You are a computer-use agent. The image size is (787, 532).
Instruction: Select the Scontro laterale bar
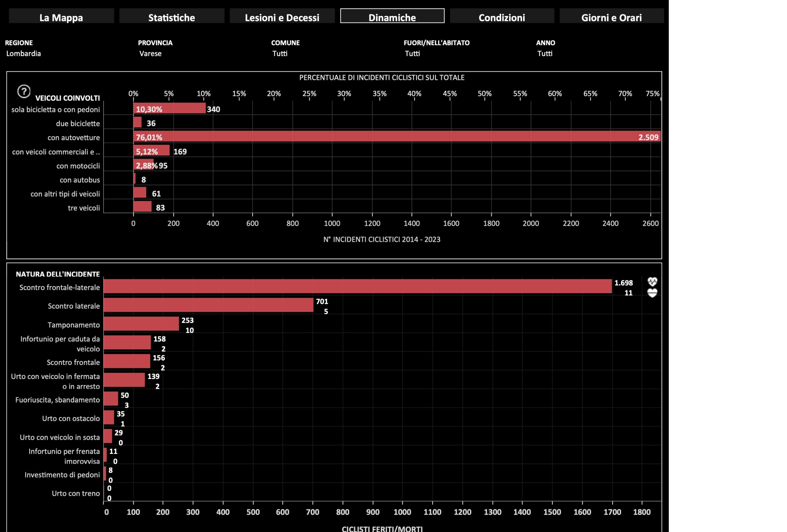(x=208, y=305)
